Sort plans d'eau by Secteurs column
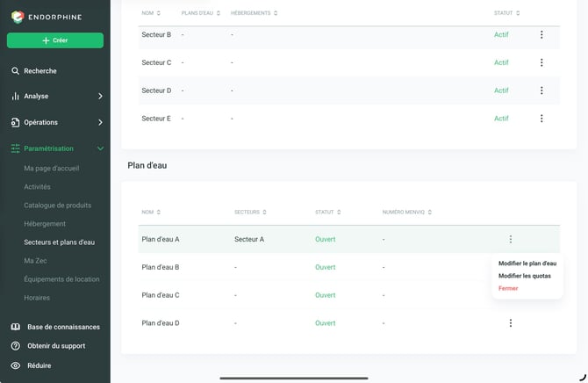Screen dimensions: 588x383 point(250,213)
